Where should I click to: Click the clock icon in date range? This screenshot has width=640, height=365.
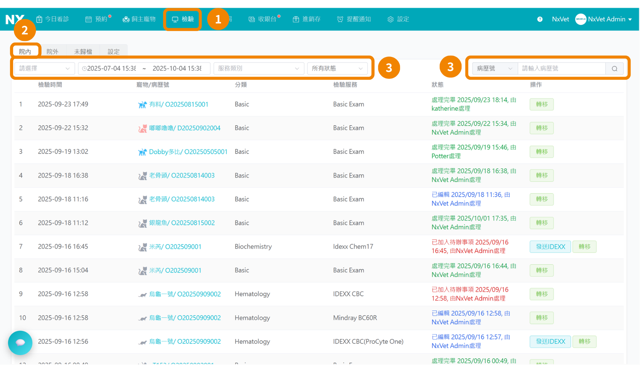[84, 68]
